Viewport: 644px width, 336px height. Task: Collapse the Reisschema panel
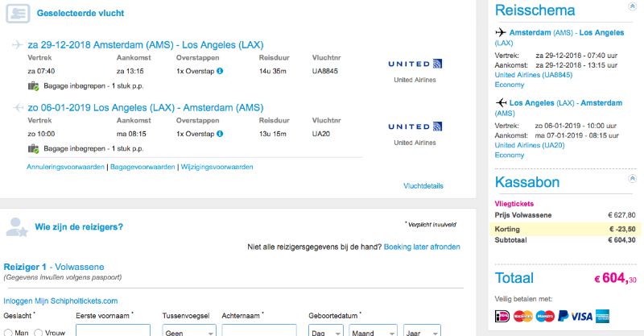[x=631, y=7]
